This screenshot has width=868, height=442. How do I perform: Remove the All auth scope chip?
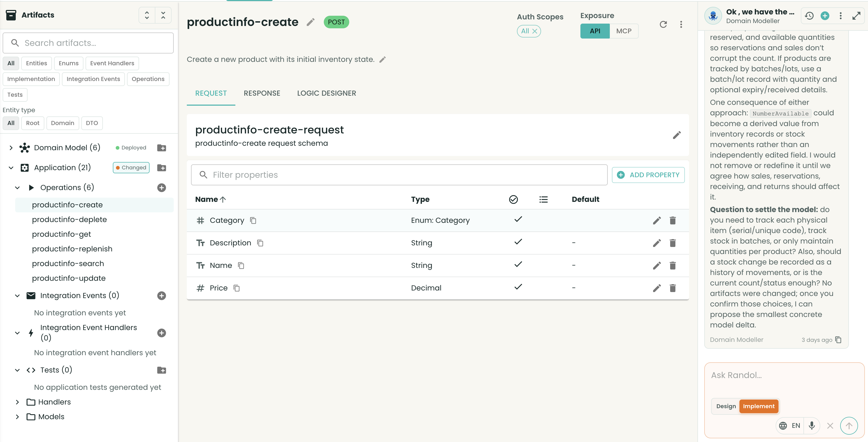coord(535,31)
